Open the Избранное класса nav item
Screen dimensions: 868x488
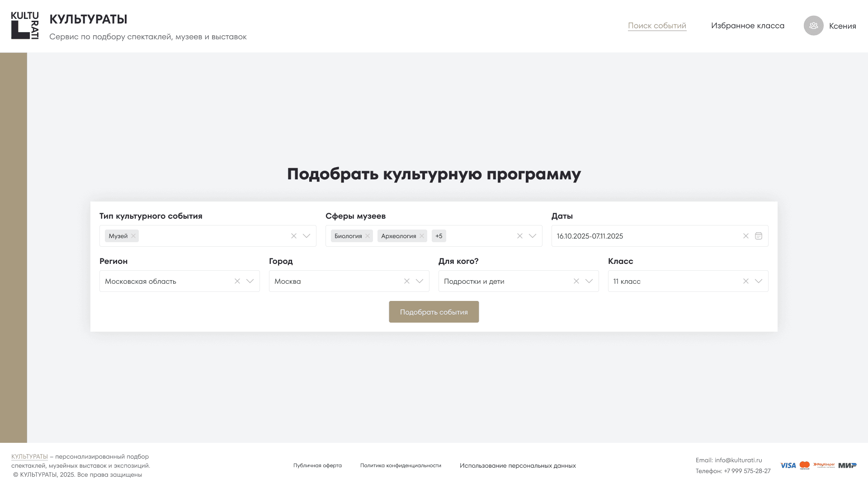(747, 26)
